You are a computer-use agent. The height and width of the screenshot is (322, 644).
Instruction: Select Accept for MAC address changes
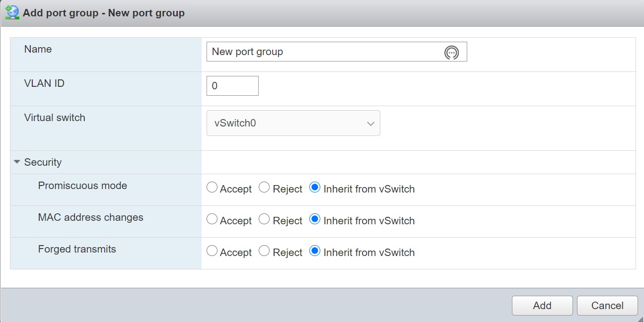click(212, 219)
